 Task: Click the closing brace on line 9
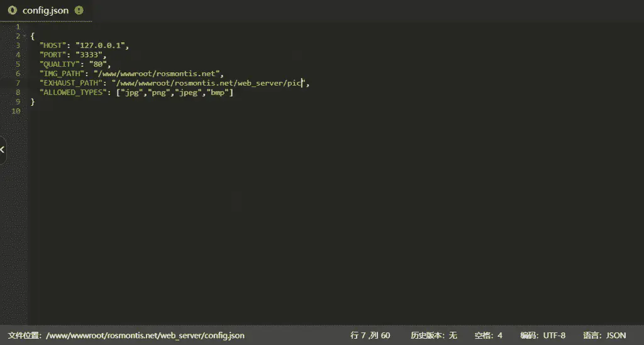click(33, 102)
